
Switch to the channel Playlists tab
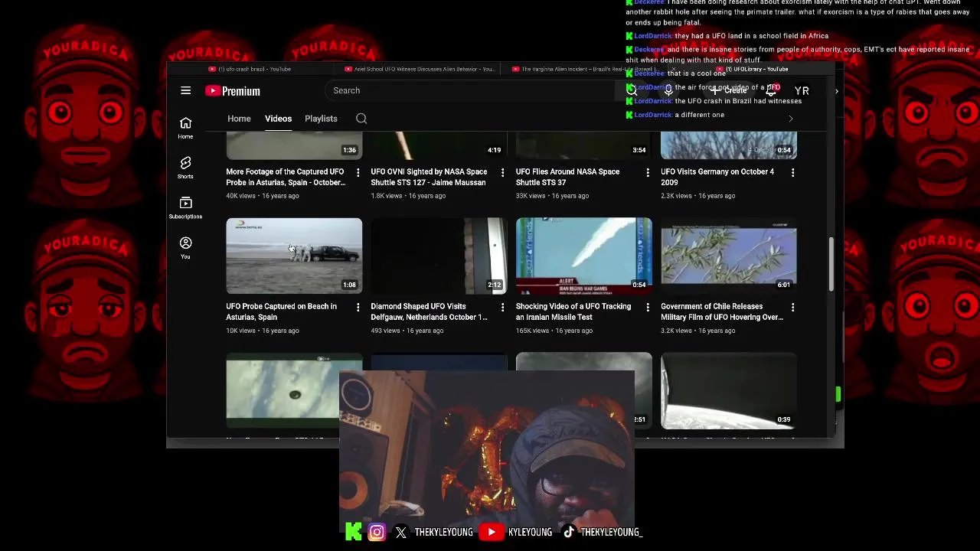click(x=321, y=119)
